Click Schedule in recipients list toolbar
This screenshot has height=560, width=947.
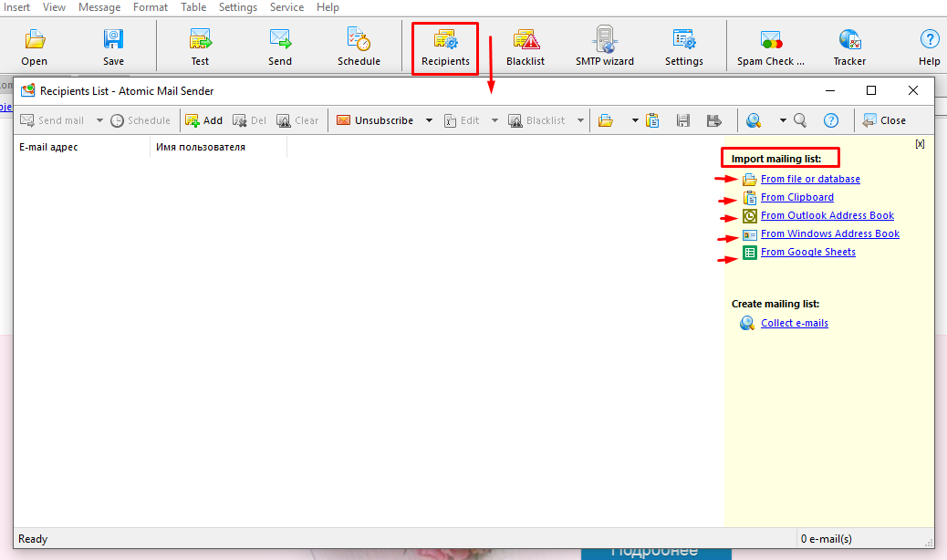140,120
